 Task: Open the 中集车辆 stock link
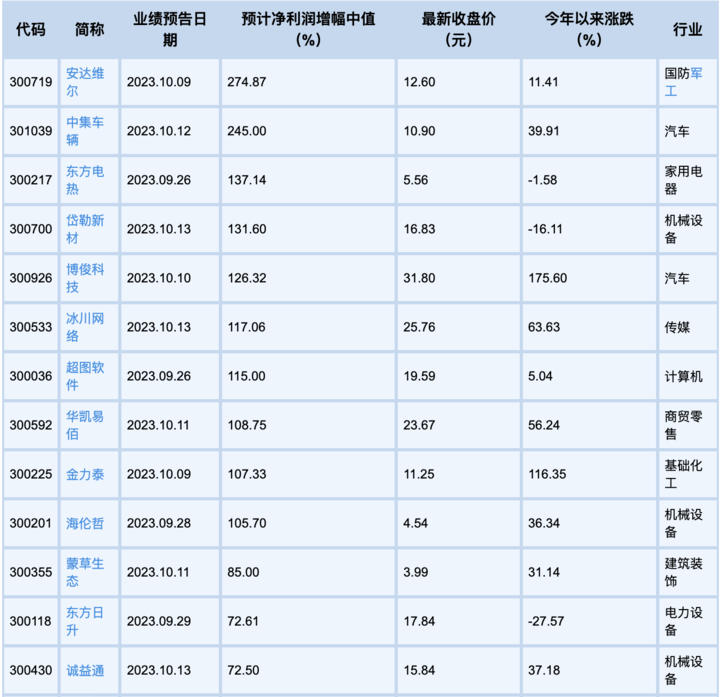[85, 131]
